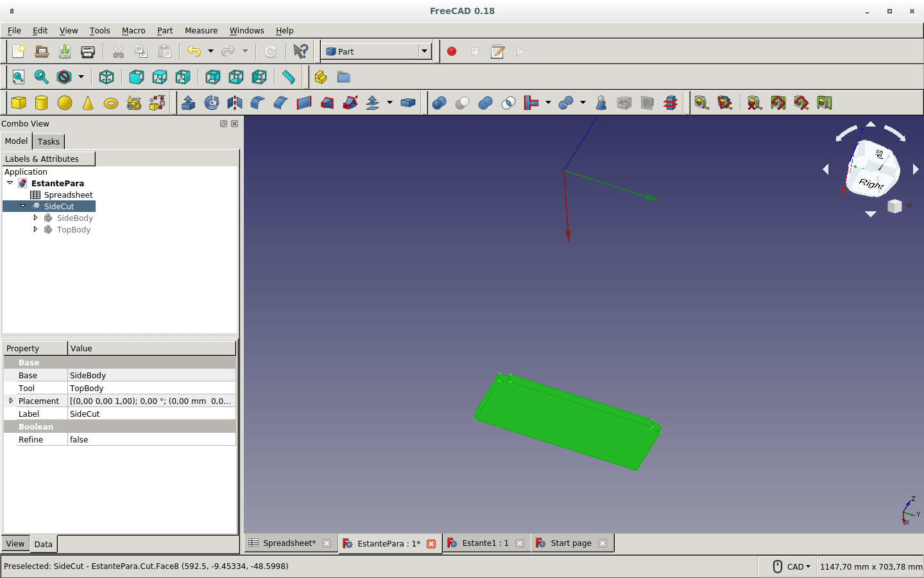Click the Right face of navigation cube
The width and height of the screenshot is (924, 578).
(x=871, y=184)
